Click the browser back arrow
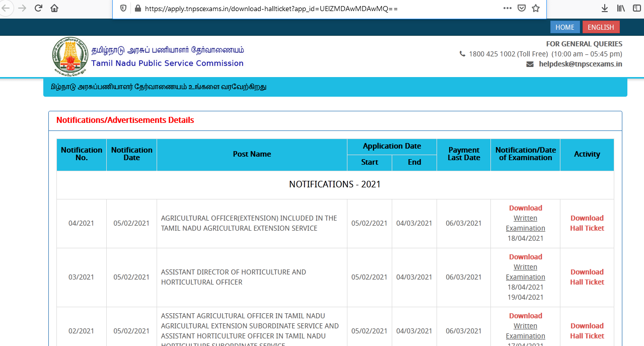The height and width of the screenshot is (346, 644). [x=7, y=9]
